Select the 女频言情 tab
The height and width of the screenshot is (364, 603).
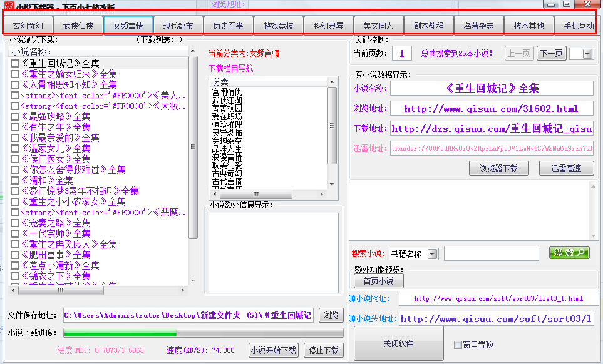coord(128,26)
